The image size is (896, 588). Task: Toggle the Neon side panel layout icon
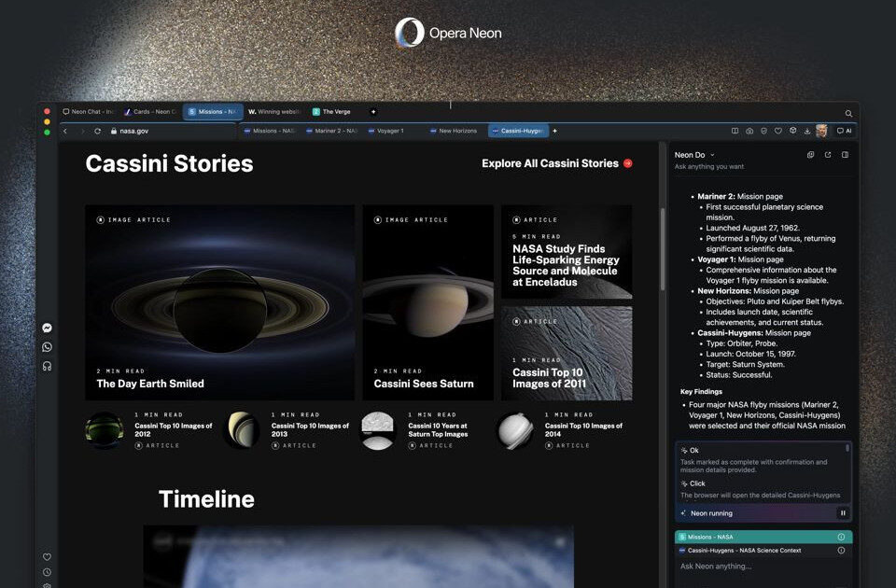coord(845,155)
